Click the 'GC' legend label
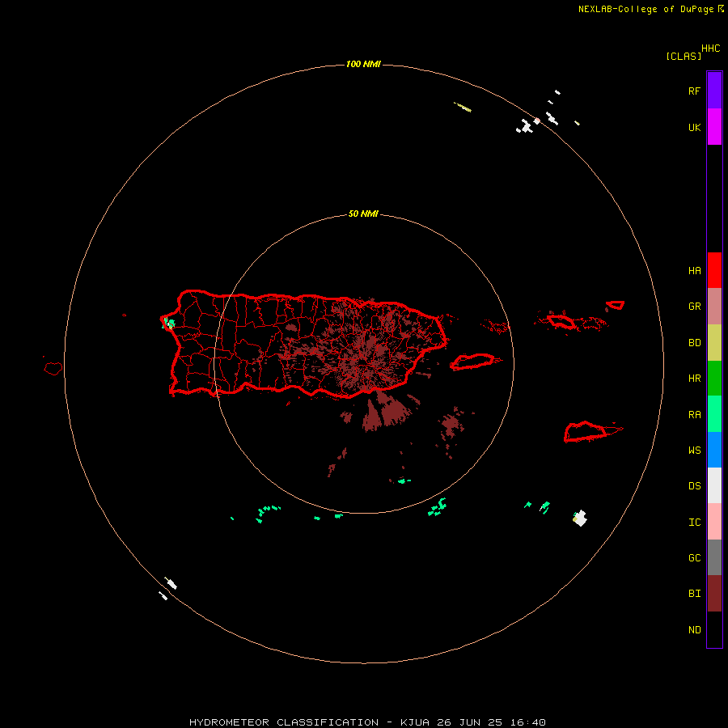Viewport: 728px width, 728px height. pos(694,558)
